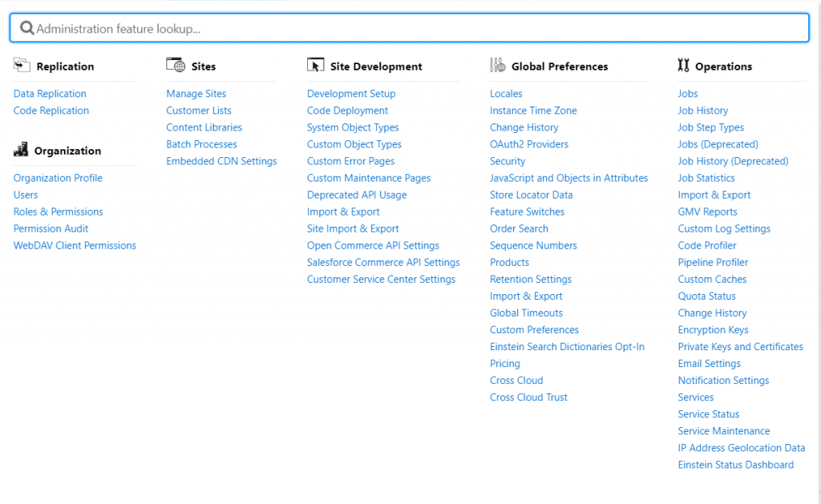Open Roles & Permissions
Image resolution: width=821 pixels, height=504 pixels.
(x=58, y=212)
